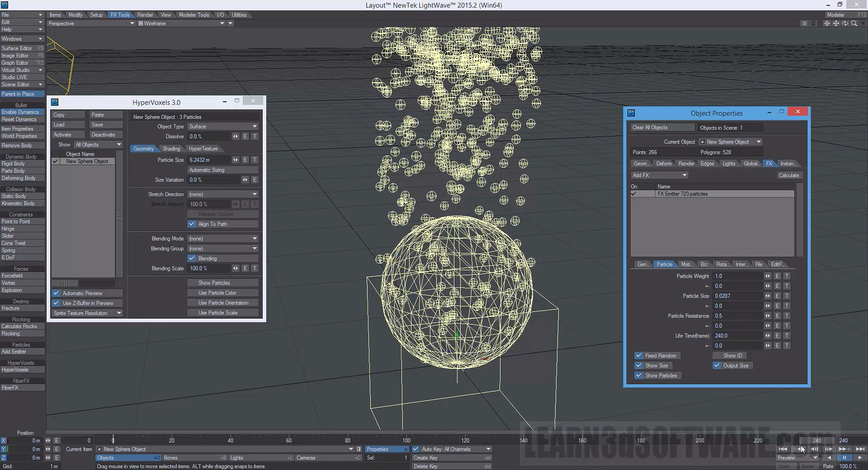This screenshot has width=868, height=470.
Task: Click the Size Variation mini-slider arrows
Action: [245, 180]
